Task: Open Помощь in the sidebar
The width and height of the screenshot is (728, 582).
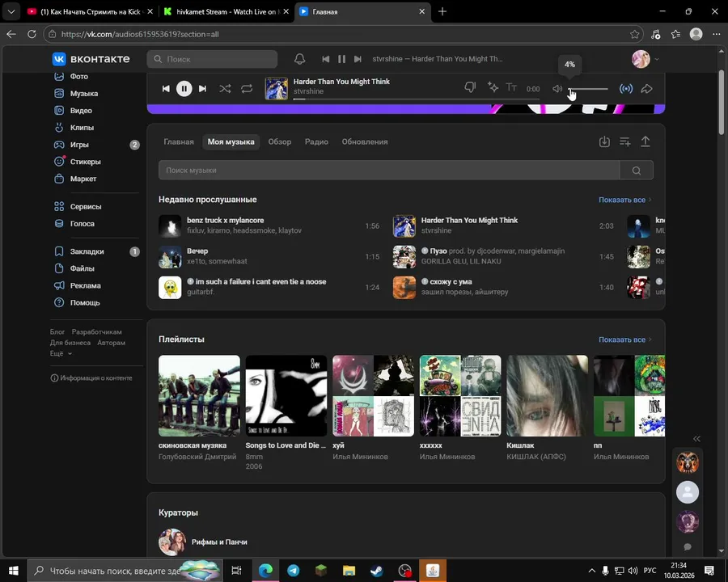Action: tap(85, 302)
